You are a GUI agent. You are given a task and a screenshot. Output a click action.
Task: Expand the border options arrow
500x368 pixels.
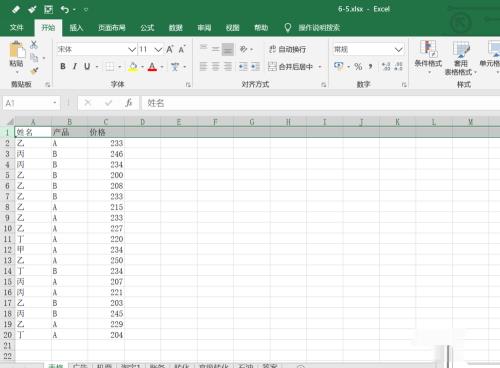tap(120, 67)
